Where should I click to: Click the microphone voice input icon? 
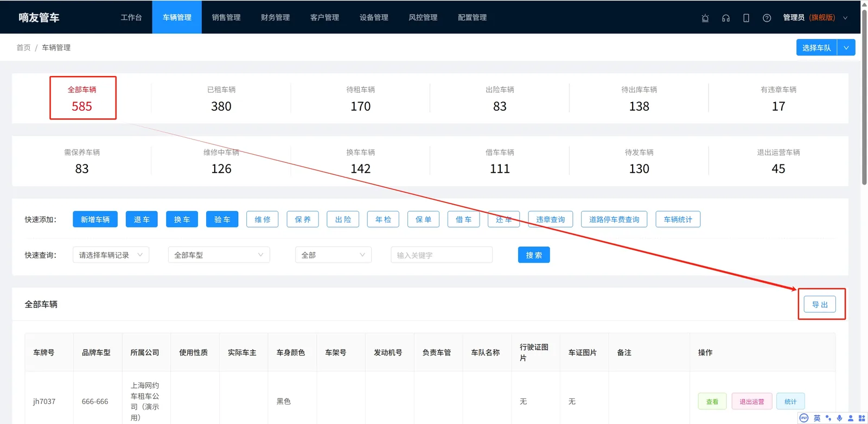(x=839, y=418)
